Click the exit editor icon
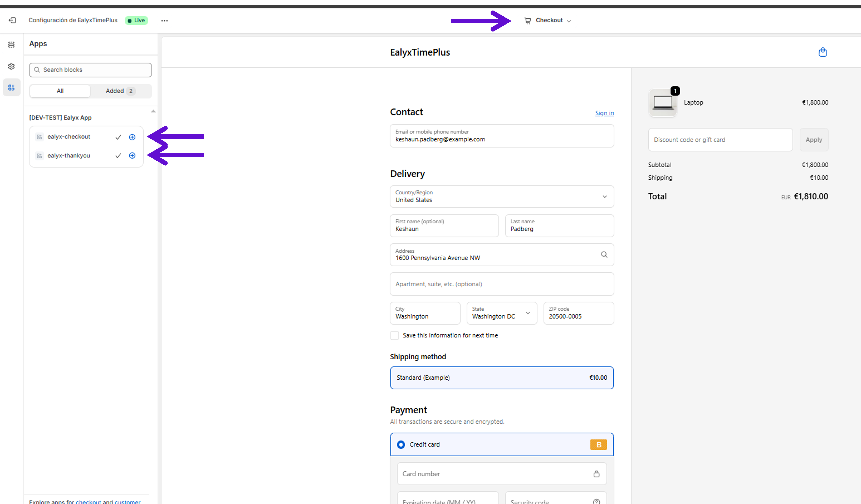This screenshot has width=861, height=504. tap(12, 20)
